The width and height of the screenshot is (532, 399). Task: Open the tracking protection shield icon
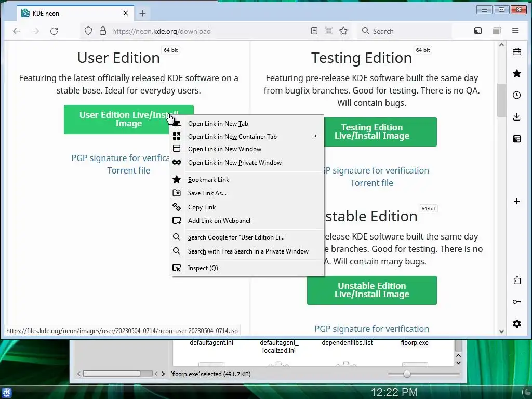[x=88, y=31]
